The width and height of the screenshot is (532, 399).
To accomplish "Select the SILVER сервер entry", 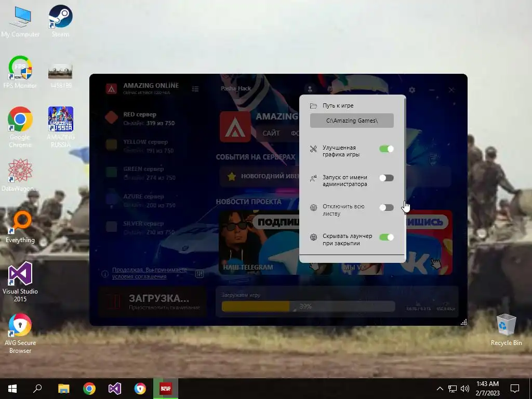I will point(140,228).
